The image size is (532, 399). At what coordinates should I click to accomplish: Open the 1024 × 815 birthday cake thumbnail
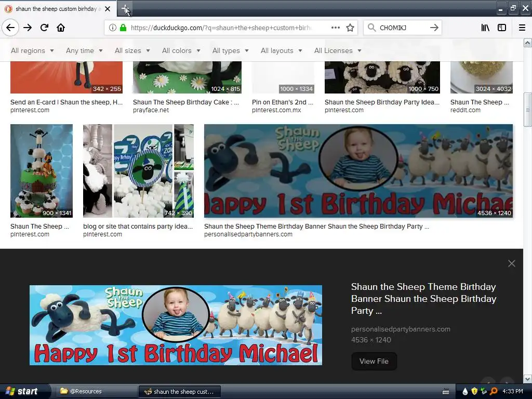coord(187,77)
